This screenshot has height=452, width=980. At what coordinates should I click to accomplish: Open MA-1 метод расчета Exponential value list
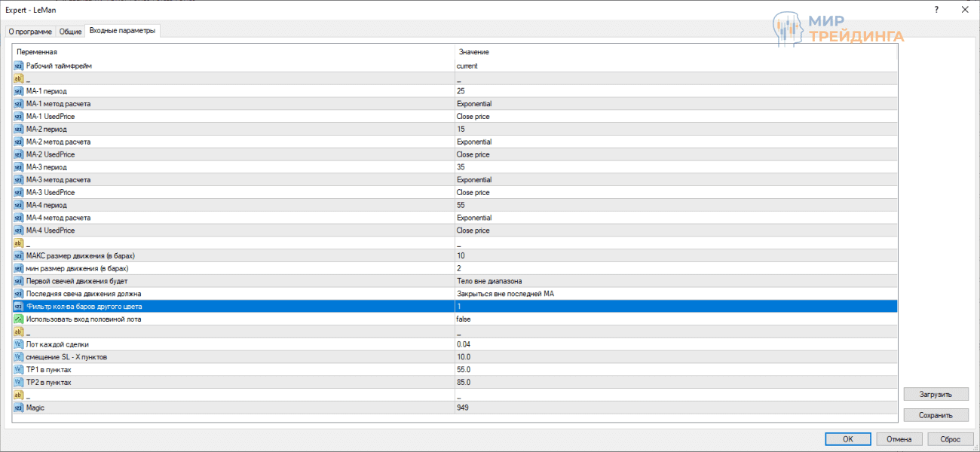click(473, 104)
